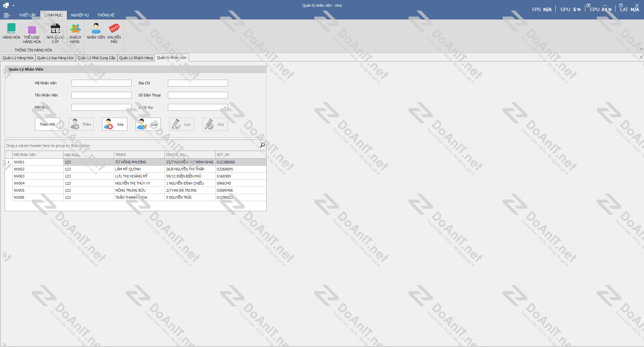Close the active document tab
Image resolution: width=644 pixels, height=347 pixels.
pyautogui.click(x=641, y=57)
